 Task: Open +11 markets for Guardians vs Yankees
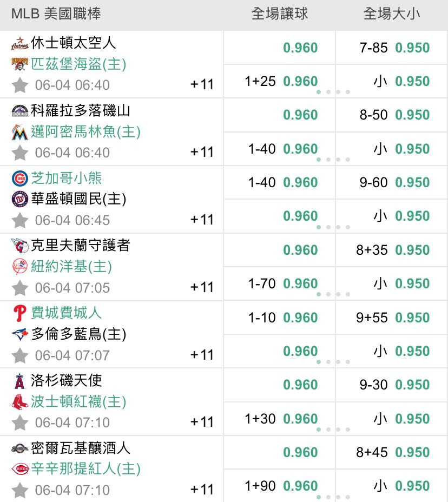pyautogui.click(x=202, y=287)
